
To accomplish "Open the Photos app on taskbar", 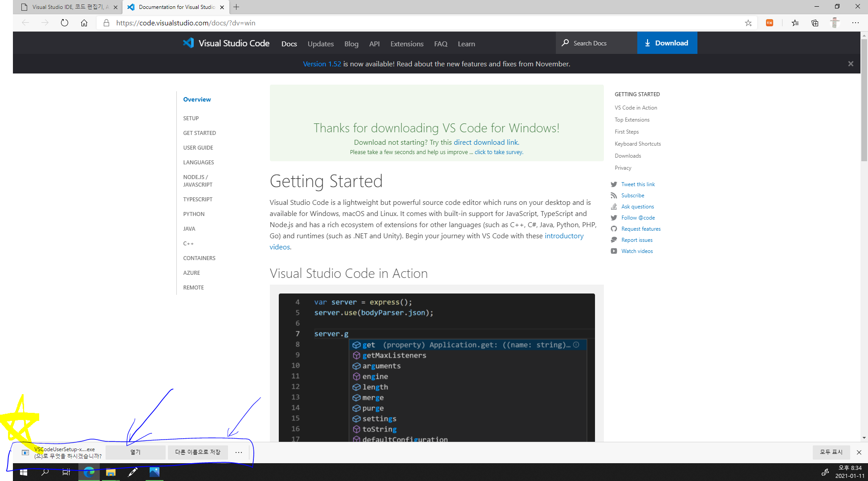I will tap(155, 472).
